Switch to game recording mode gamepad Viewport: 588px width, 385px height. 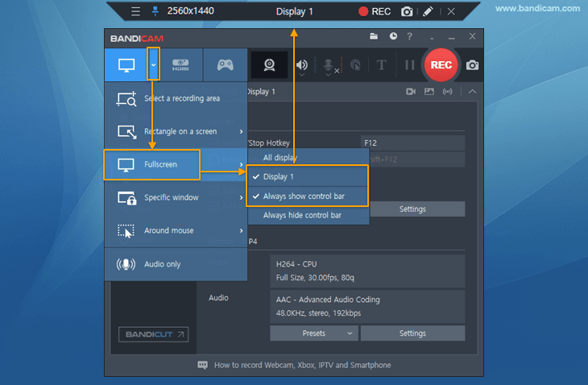[x=226, y=65]
